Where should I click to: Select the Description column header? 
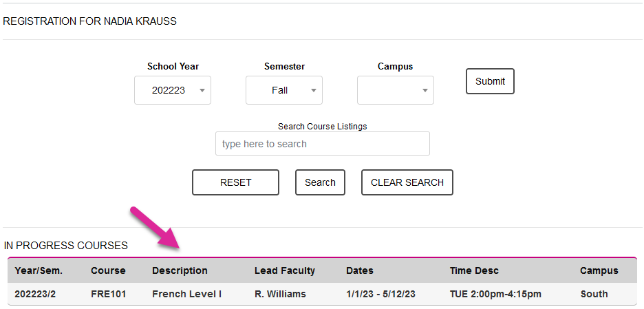tap(180, 270)
